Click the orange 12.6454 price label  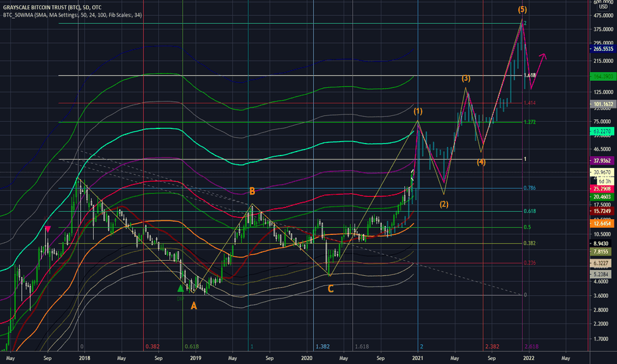click(603, 224)
